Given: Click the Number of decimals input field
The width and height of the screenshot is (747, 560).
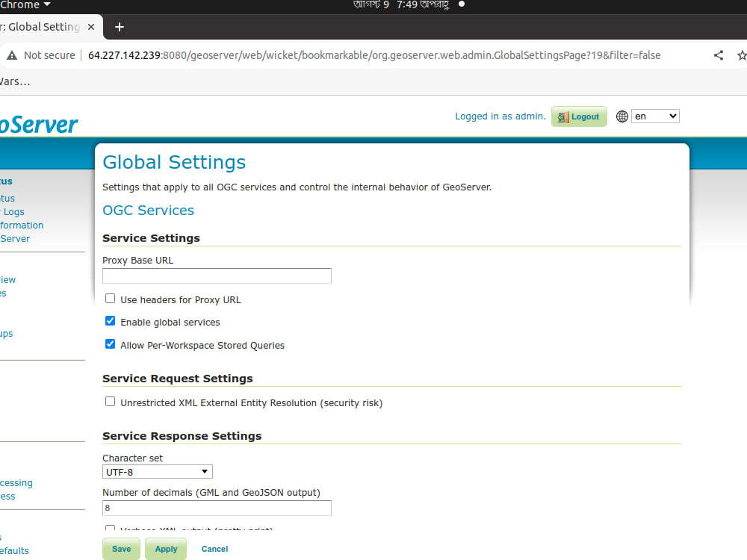Looking at the screenshot, I should 217,508.
